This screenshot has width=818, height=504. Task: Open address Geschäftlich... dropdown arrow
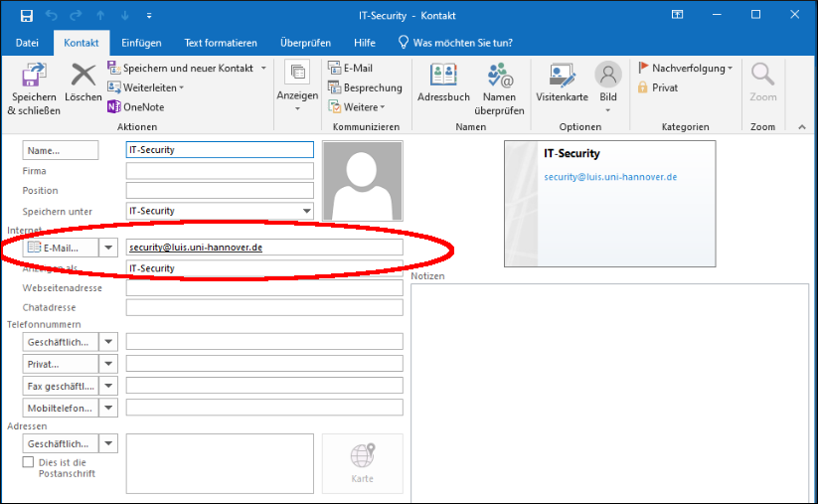pyautogui.click(x=108, y=444)
